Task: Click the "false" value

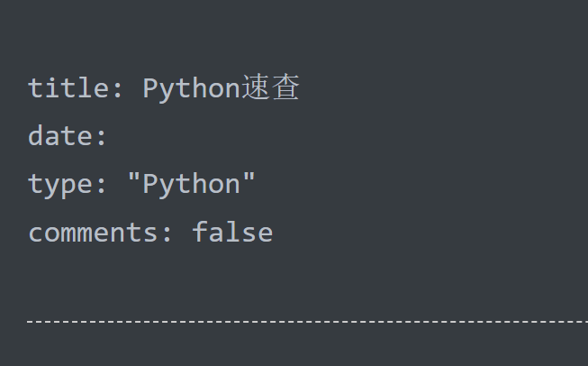Action: tap(232, 233)
